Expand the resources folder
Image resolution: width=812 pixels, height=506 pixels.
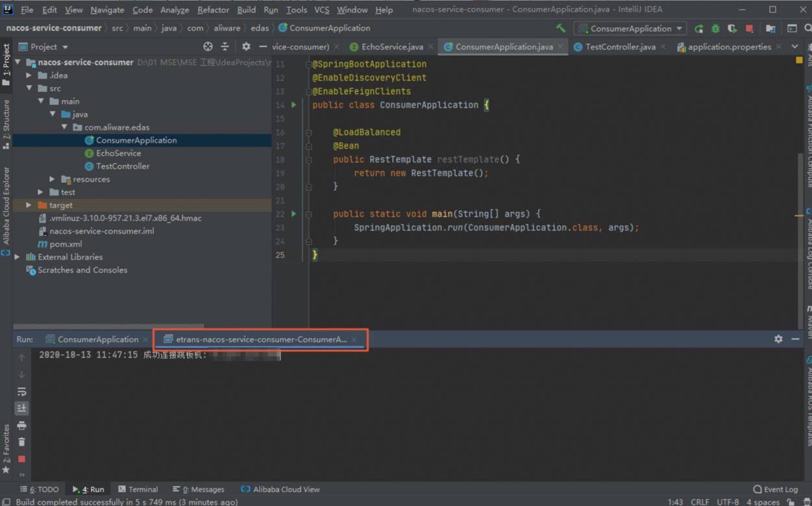click(53, 179)
